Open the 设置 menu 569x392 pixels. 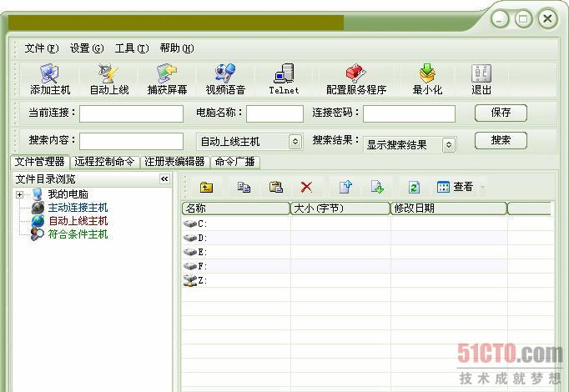pos(87,48)
